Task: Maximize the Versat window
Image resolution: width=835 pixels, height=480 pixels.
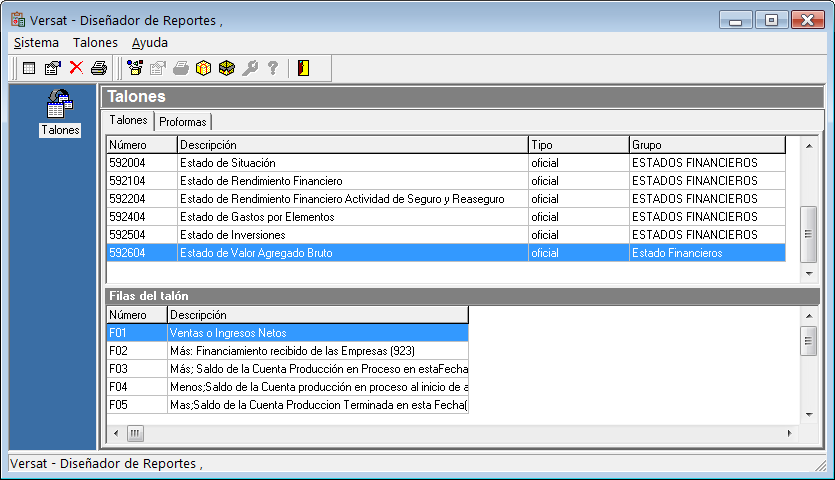Action: coord(771,20)
